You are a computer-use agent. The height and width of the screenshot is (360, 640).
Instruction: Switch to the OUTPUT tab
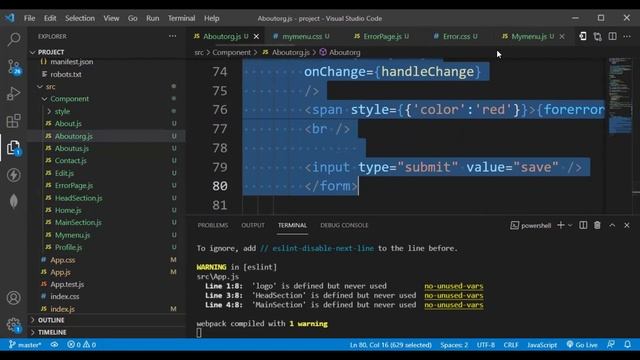click(253, 225)
